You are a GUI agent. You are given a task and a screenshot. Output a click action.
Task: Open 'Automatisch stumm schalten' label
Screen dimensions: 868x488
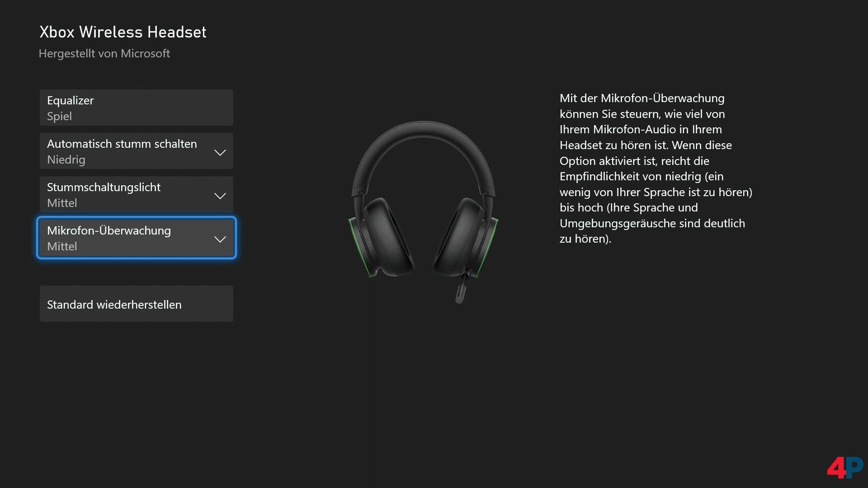tap(122, 144)
